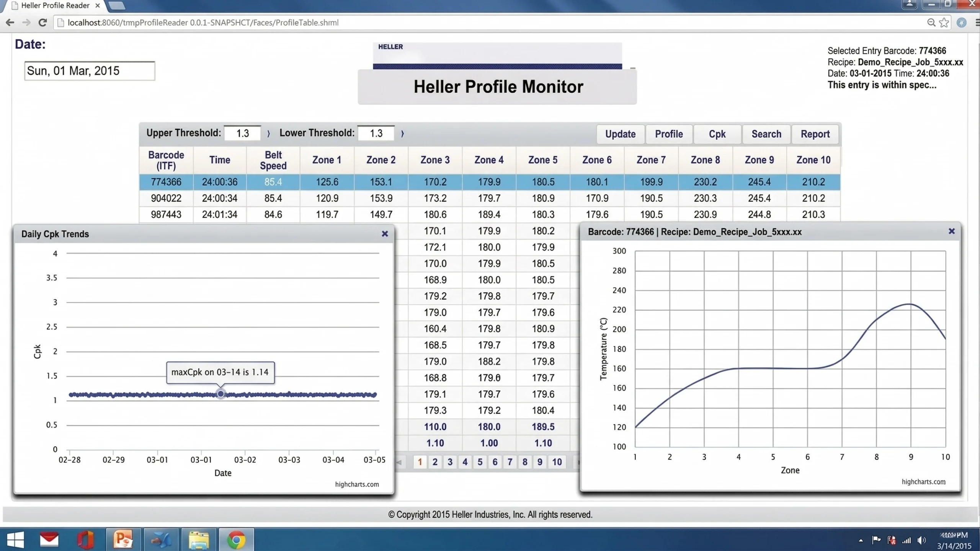The width and height of the screenshot is (980, 551).
Task: Close the Barcode 774366 profile chart
Action: [951, 231]
